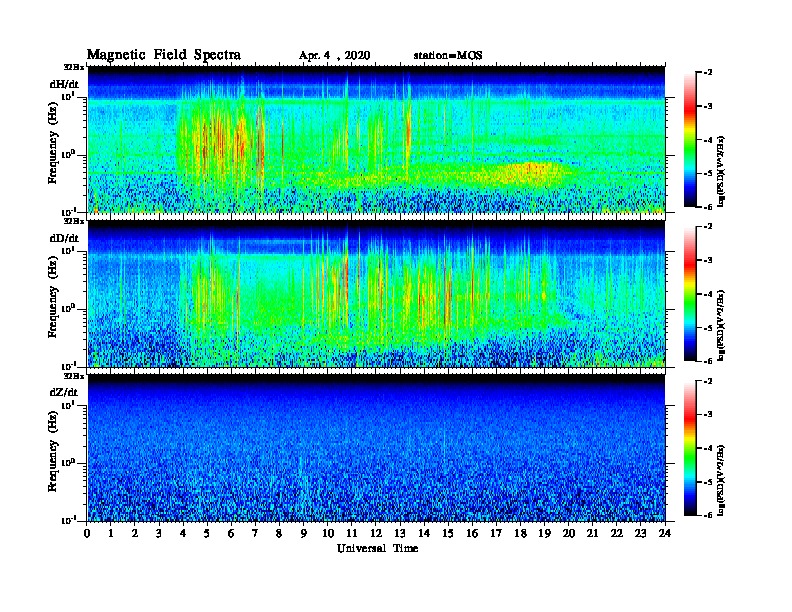Click the log(PSD) label of the dZ/dt color bar
This screenshot has width=792, height=612.
722,480
